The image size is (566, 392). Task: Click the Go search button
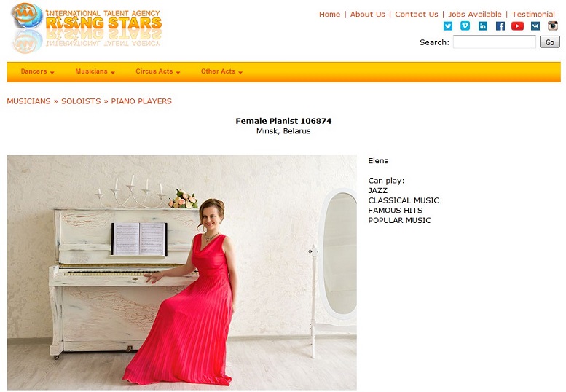point(550,42)
